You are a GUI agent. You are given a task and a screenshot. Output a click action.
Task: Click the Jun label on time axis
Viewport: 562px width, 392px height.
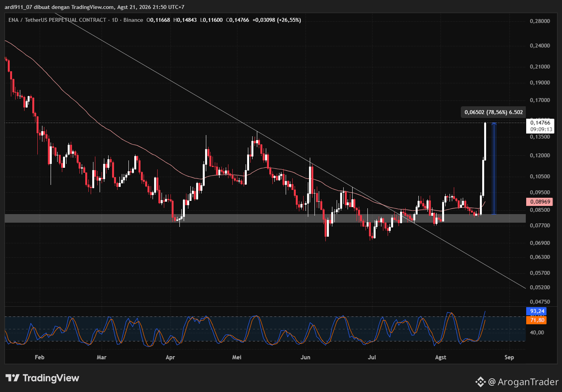pos(306,357)
